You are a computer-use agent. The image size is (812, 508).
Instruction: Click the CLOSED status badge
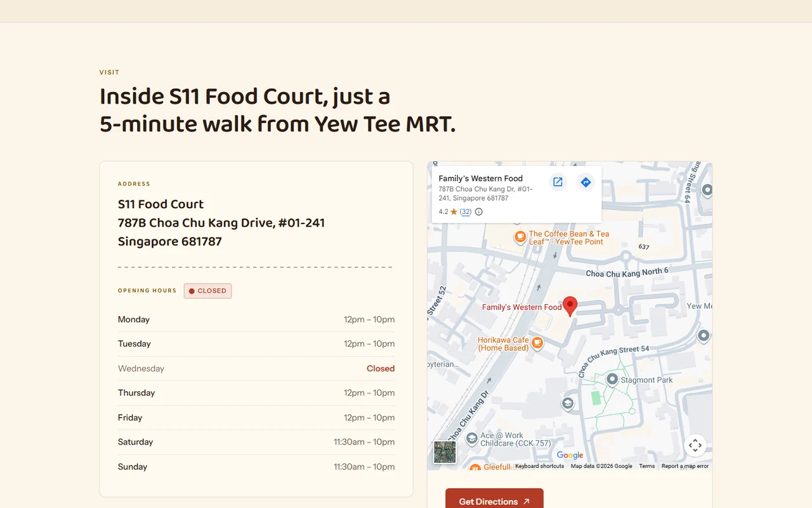(207, 291)
